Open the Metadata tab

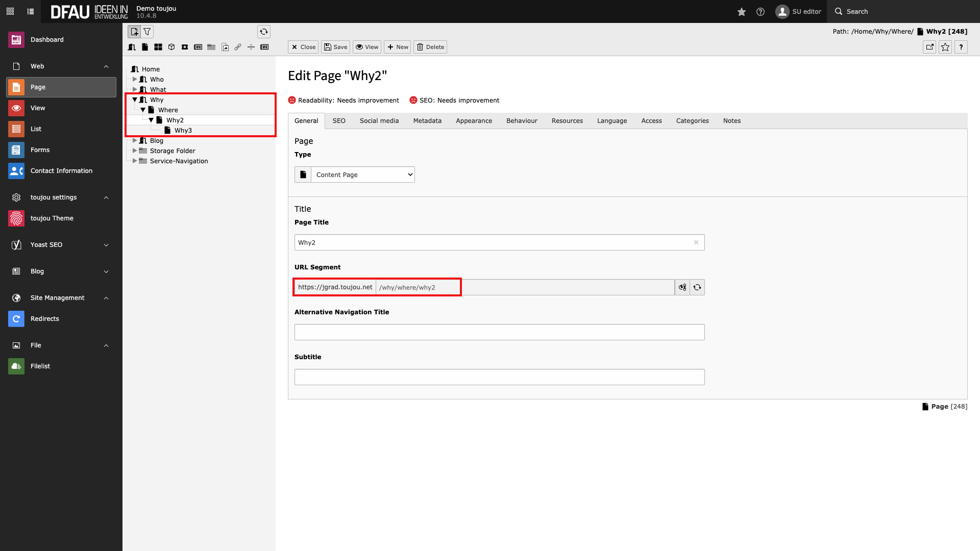(x=427, y=120)
